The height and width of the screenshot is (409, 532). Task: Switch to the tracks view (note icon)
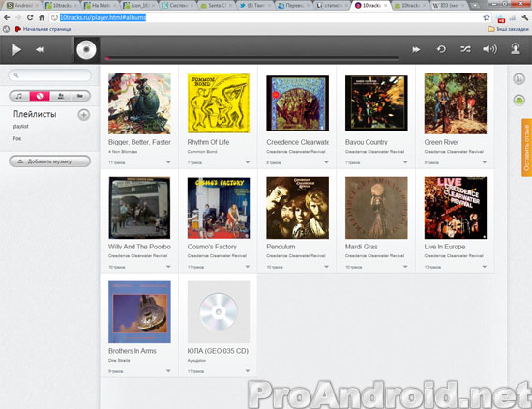click(19, 96)
